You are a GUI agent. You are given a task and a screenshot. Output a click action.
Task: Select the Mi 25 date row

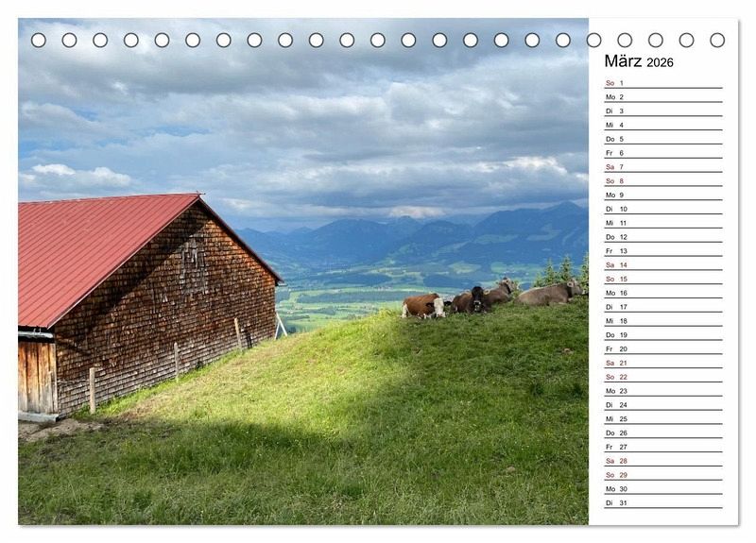[663, 418]
